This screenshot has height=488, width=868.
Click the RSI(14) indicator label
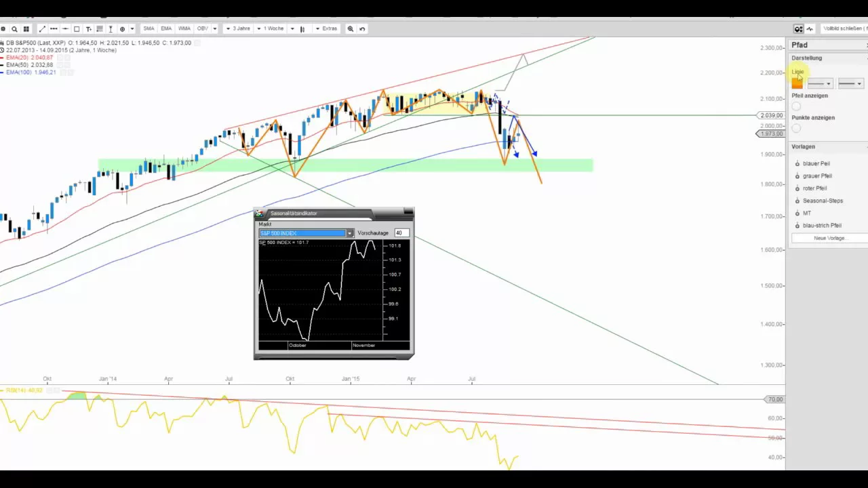[x=24, y=390]
